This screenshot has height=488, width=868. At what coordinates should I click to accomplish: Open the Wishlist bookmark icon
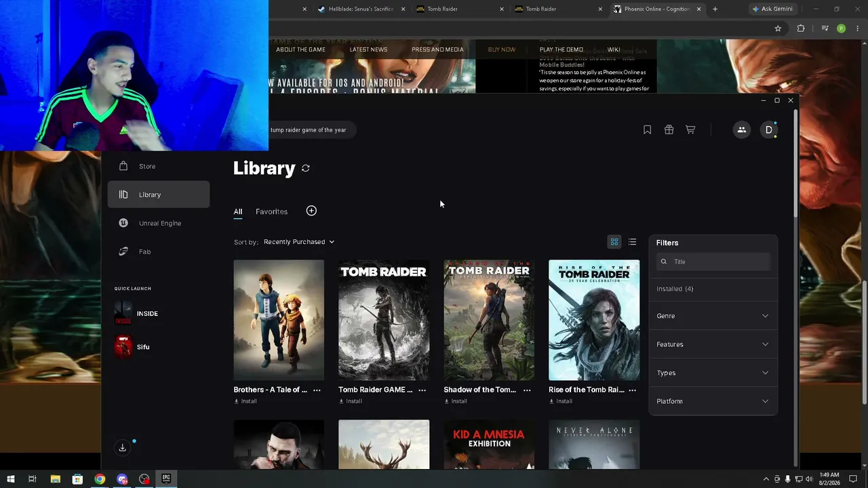click(x=647, y=129)
